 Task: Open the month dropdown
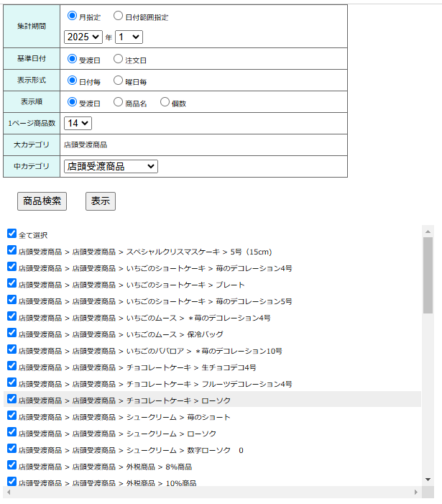129,37
